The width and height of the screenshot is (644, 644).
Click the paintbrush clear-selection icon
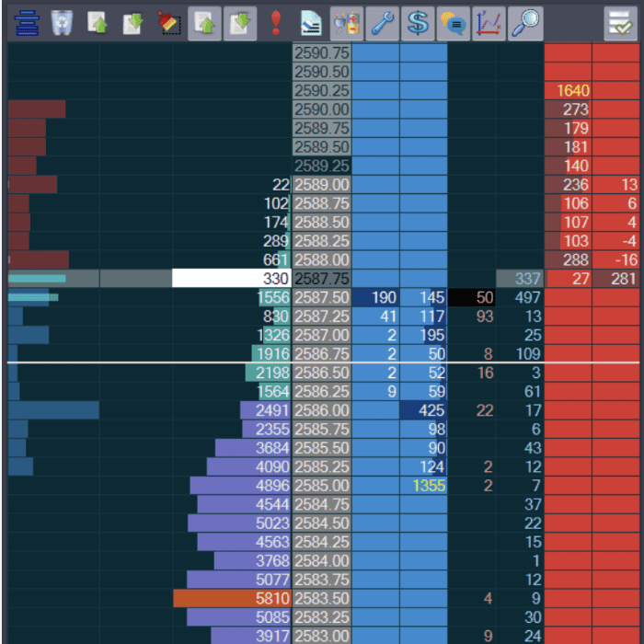tap(168, 23)
